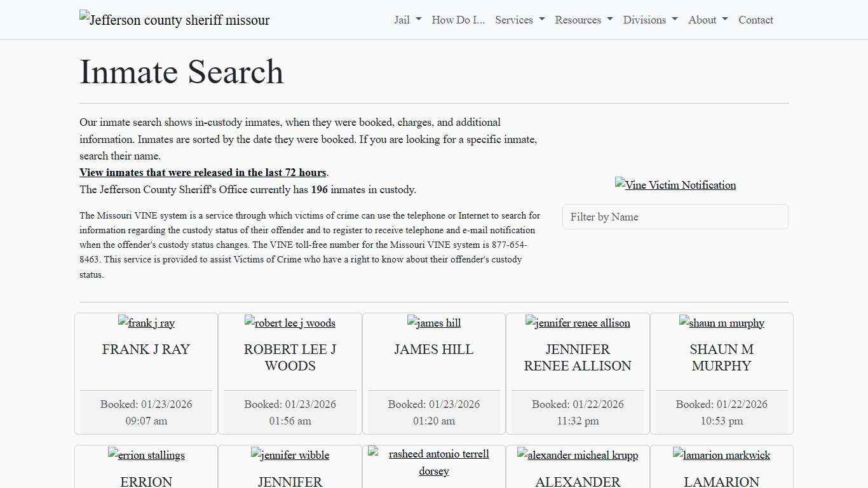This screenshot has width=868, height=488.
Task: Click the Jefferson county sheriff logo link
Action: (x=174, y=20)
